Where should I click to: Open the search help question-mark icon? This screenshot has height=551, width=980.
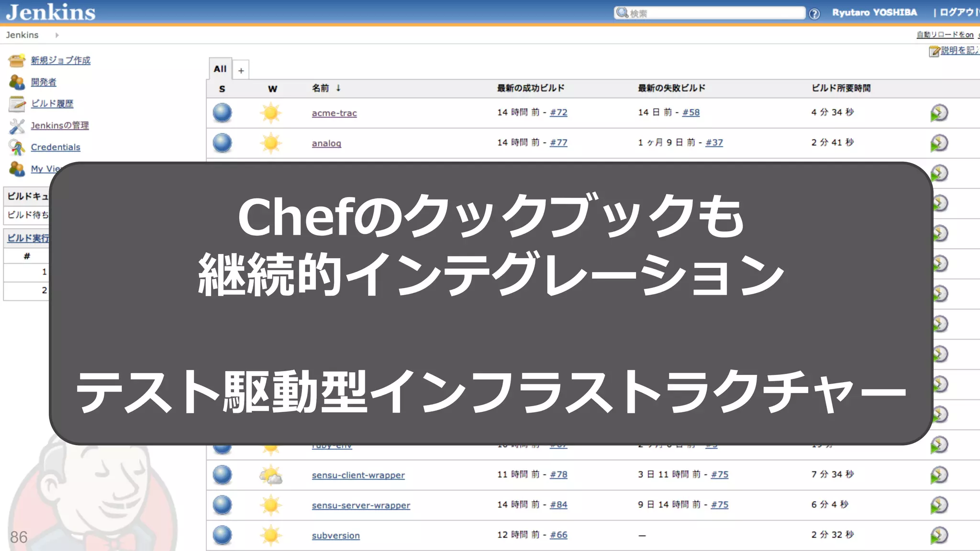pyautogui.click(x=814, y=13)
